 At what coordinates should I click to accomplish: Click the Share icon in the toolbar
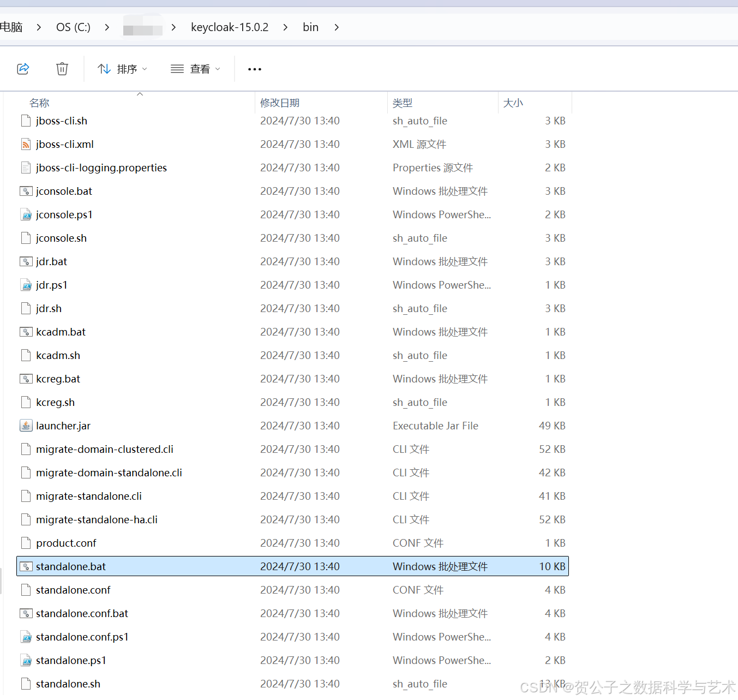tap(23, 69)
